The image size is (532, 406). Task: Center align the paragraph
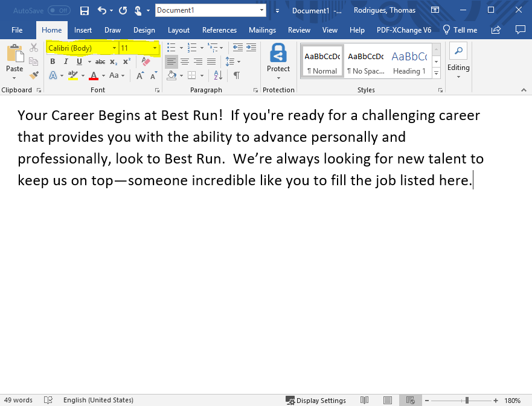click(185, 62)
